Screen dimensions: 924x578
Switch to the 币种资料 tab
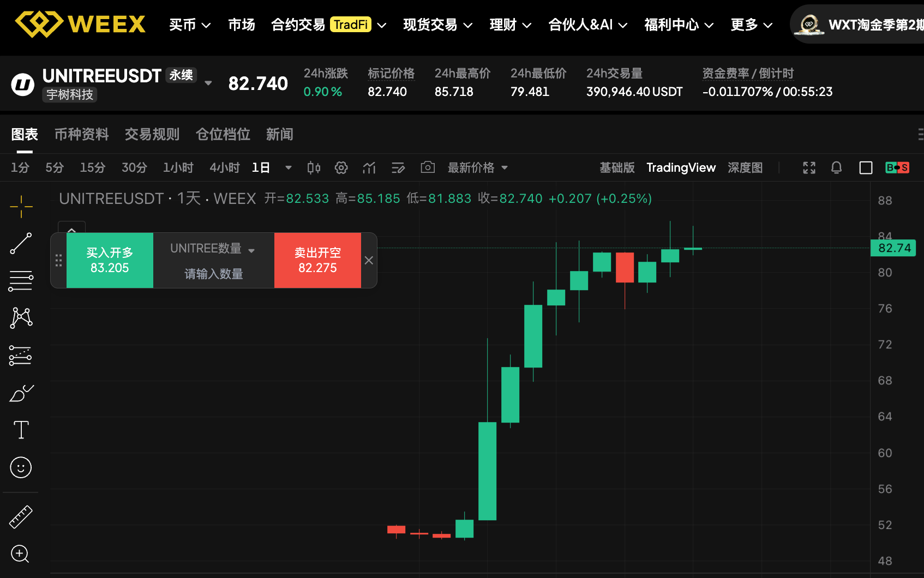pyautogui.click(x=82, y=134)
